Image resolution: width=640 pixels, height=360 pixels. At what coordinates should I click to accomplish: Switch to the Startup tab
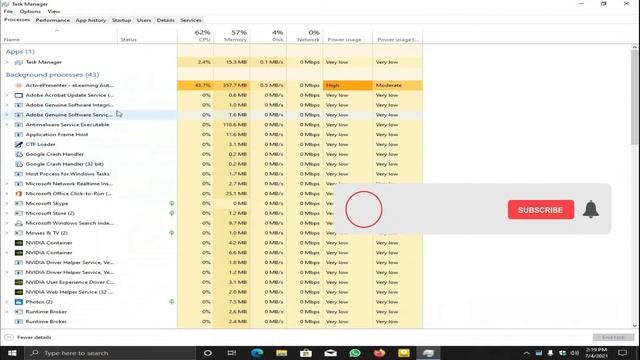pyautogui.click(x=121, y=20)
